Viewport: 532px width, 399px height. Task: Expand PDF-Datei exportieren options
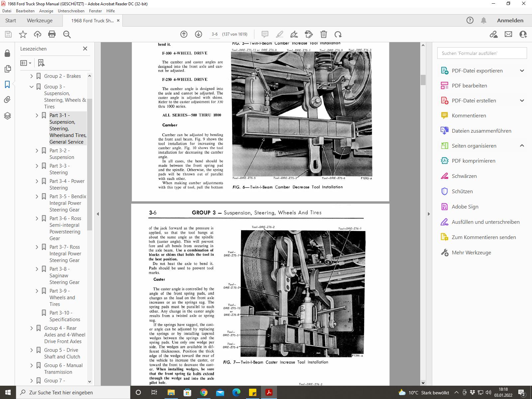[x=522, y=70]
